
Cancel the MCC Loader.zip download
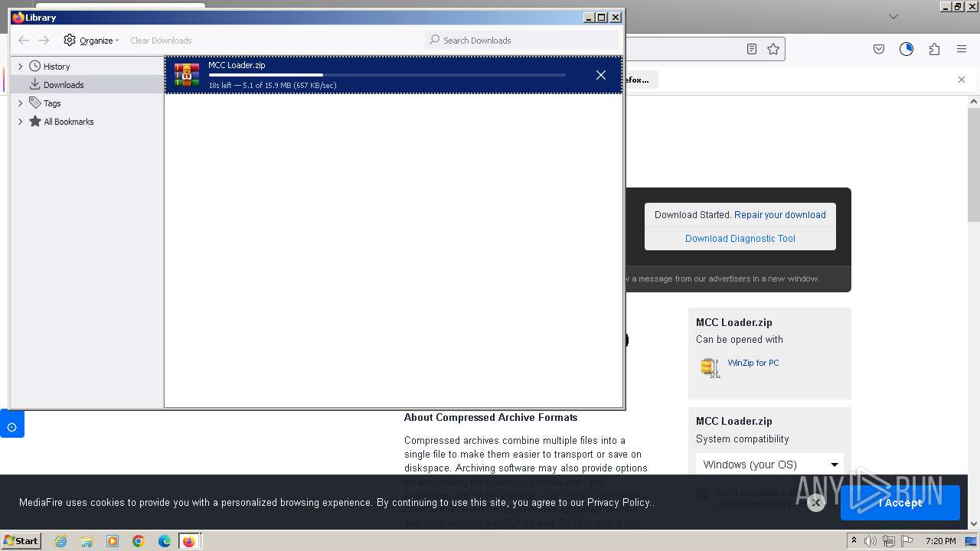click(601, 75)
